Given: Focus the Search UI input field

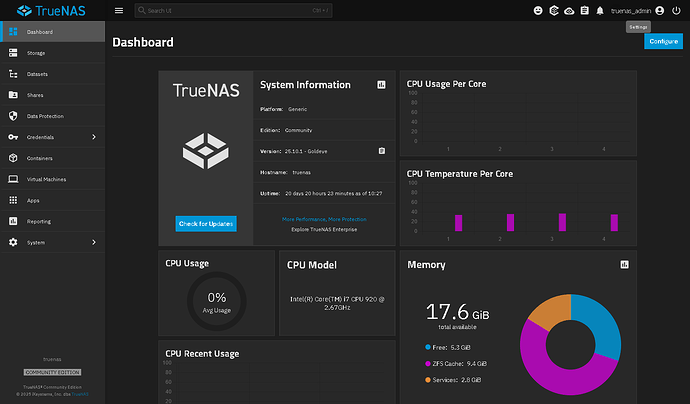Looking at the screenshot, I should (x=233, y=11).
